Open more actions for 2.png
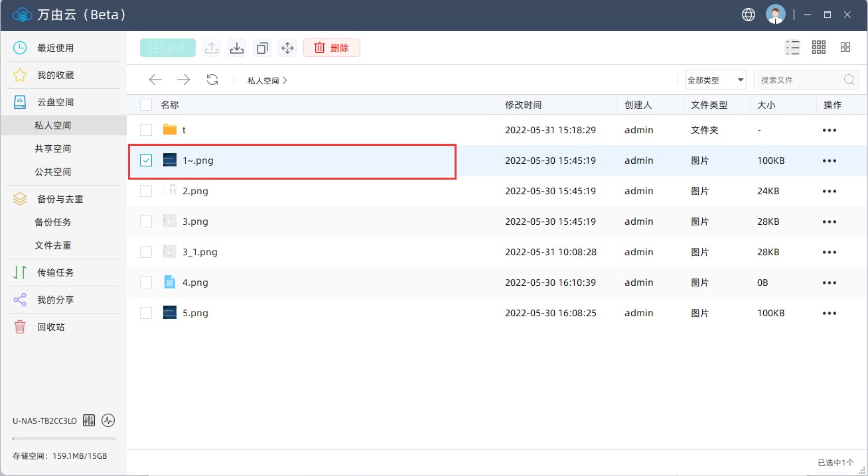 tap(829, 191)
